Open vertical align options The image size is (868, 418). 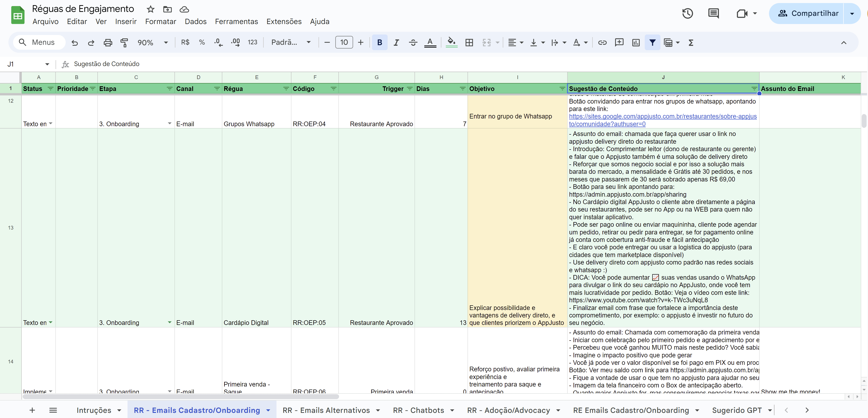click(x=537, y=42)
